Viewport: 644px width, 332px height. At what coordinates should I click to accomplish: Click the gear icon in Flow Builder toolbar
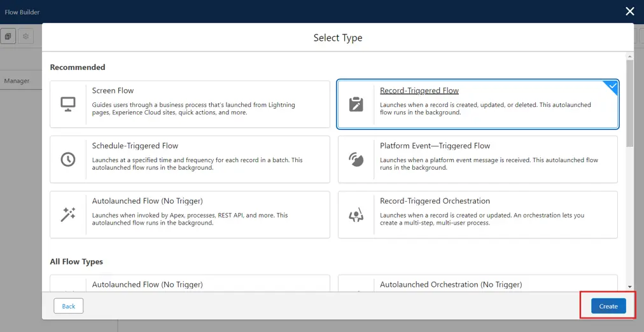pyautogui.click(x=25, y=36)
